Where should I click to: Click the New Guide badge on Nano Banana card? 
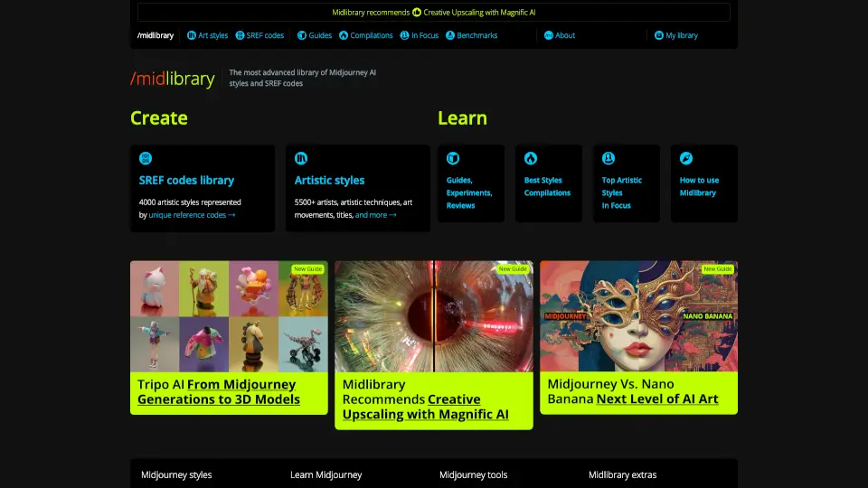click(717, 269)
